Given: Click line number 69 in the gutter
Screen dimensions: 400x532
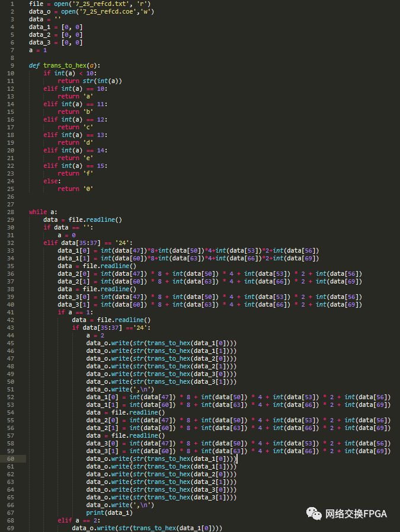Looking at the screenshot, I should [x=11, y=528].
